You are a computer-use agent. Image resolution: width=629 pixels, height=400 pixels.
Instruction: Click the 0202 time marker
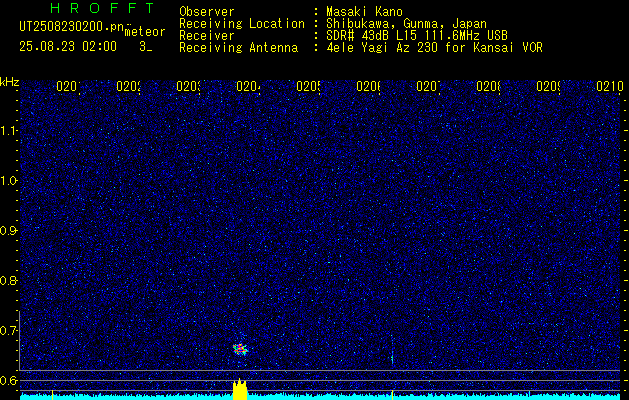(x=128, y=86)
